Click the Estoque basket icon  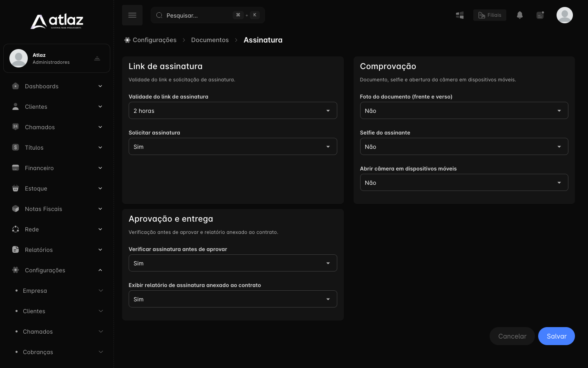pyautogui.click(x=16, y=188)
